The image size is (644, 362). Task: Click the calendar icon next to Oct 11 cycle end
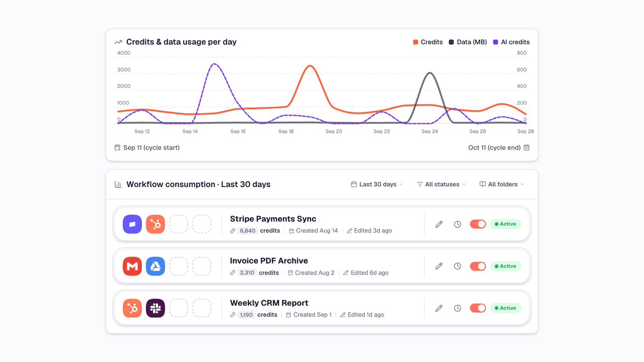(527, 148)
